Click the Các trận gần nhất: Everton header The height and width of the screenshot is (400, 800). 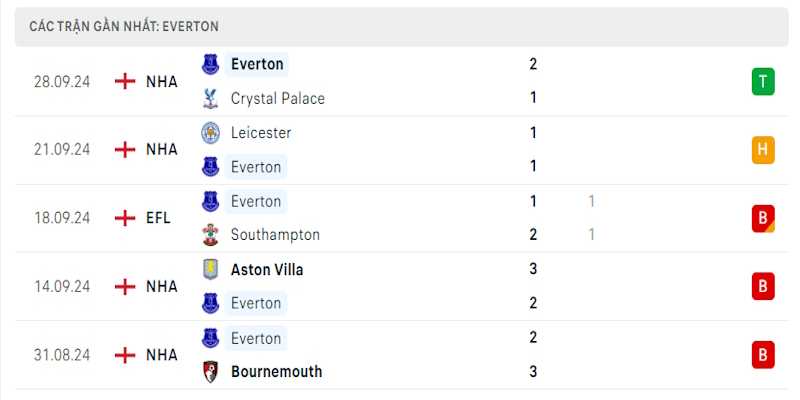click(124, 27)
